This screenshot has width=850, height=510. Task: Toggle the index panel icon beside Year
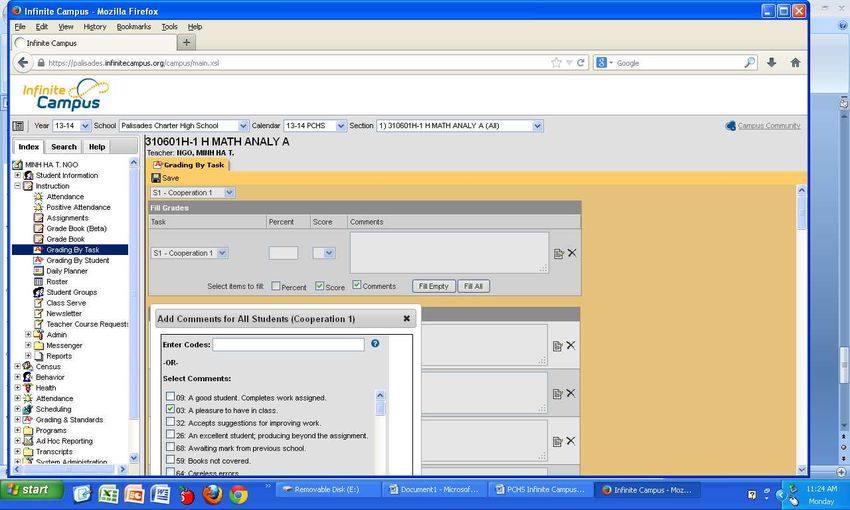[18, 126]
